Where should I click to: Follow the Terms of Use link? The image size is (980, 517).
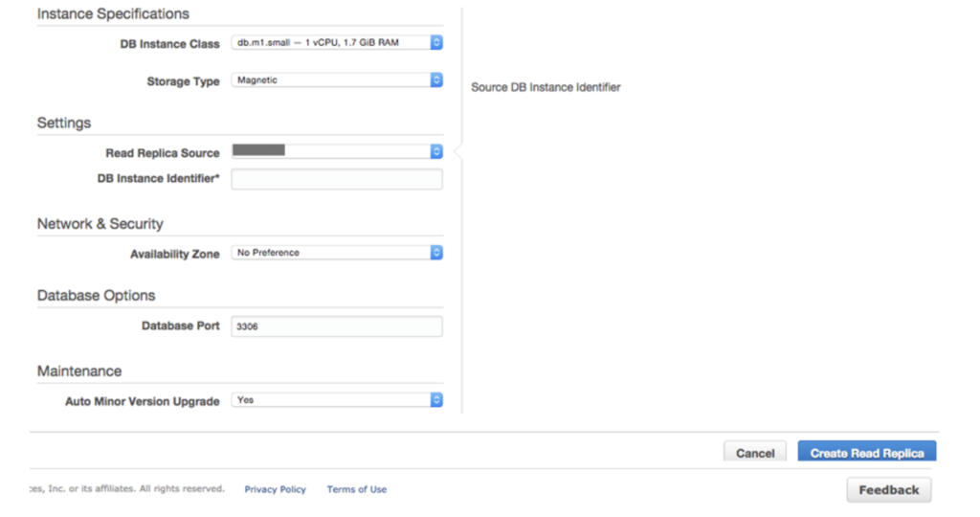(x=357, y=489)
